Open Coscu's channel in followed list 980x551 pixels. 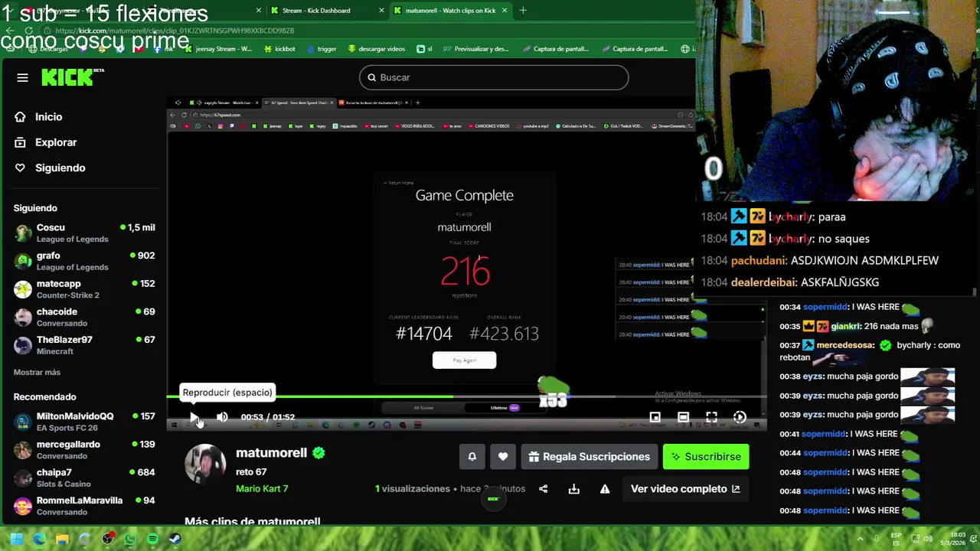[84, 233]
